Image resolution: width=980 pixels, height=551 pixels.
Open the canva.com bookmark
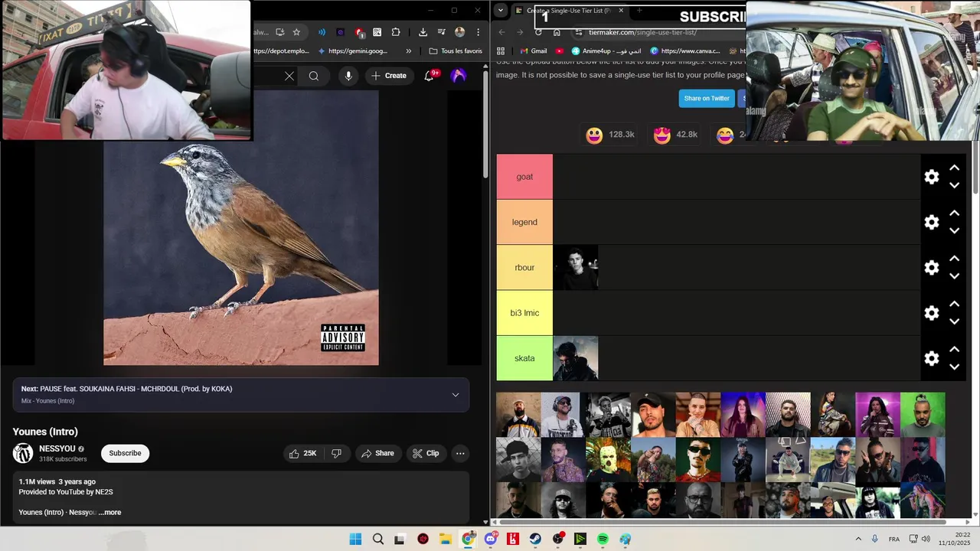685,51
